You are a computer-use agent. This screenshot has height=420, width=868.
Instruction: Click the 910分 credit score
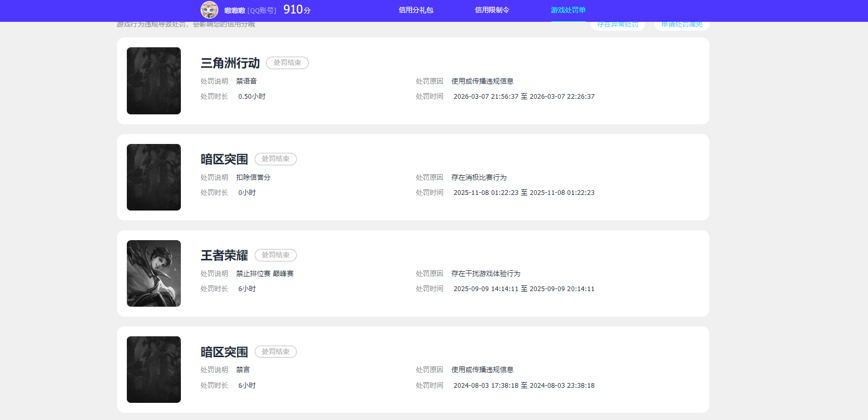pos(297,10)
